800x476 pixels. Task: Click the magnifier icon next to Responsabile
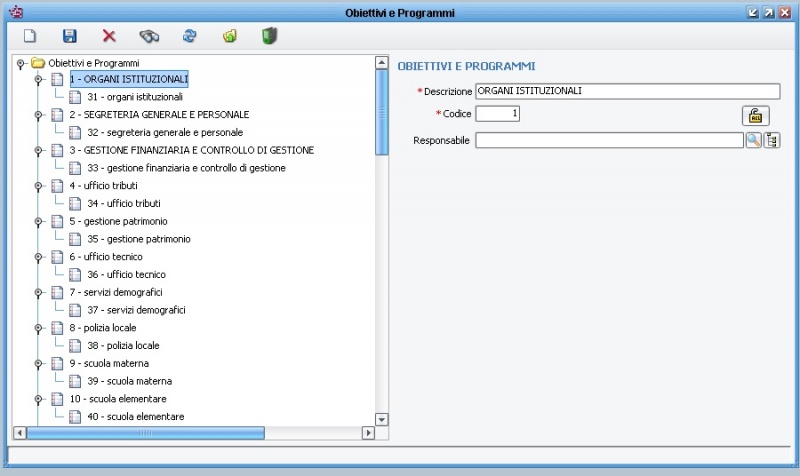tap(754, 140)
